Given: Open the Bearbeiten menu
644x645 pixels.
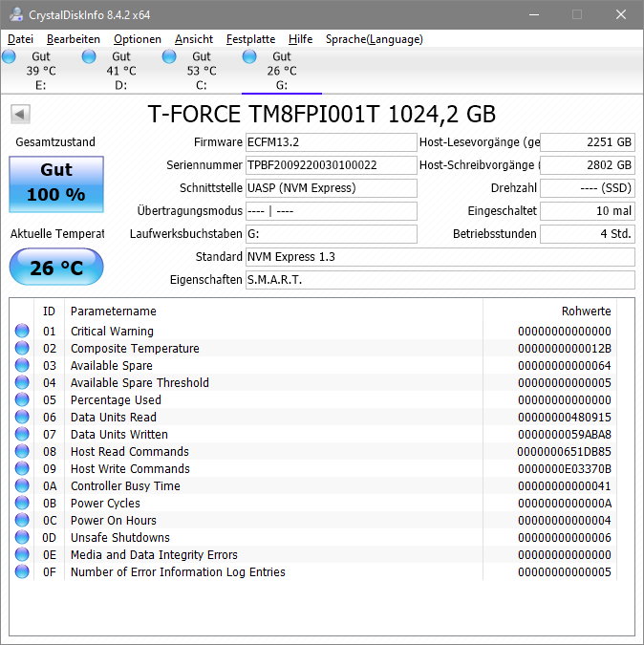Looking at the screenshot, I should click(x=74, y=39).
